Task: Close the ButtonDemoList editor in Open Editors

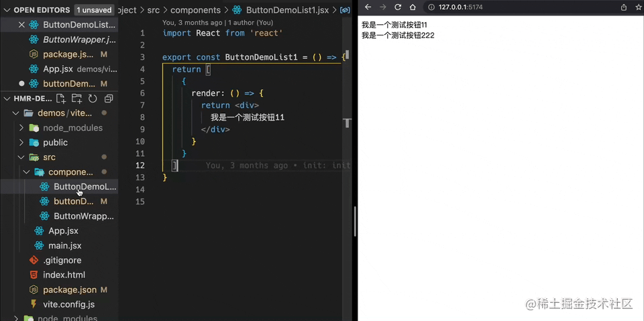Action: tap(21, 25)
